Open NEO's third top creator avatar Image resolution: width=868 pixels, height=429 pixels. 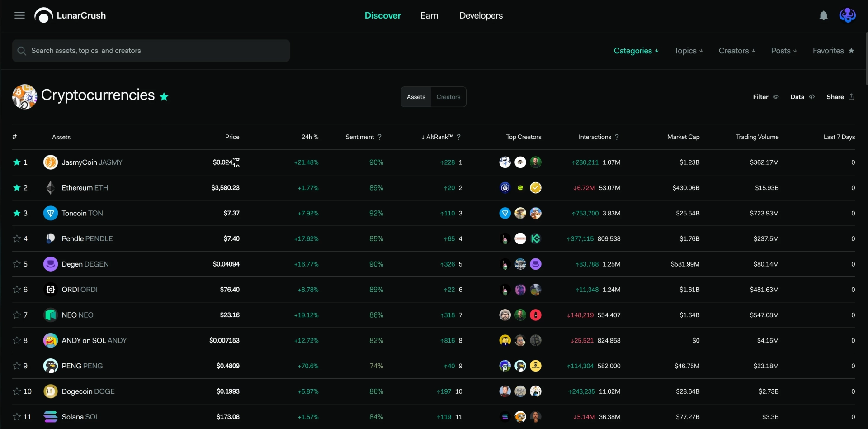point(536,315)
